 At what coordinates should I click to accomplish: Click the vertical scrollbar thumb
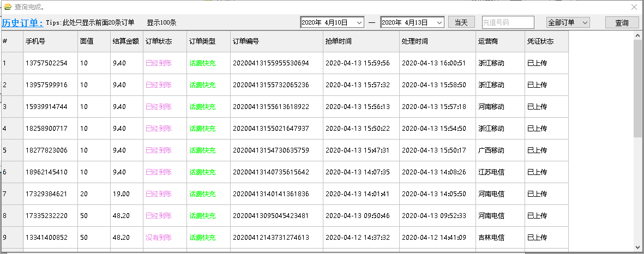pos(637,87)
